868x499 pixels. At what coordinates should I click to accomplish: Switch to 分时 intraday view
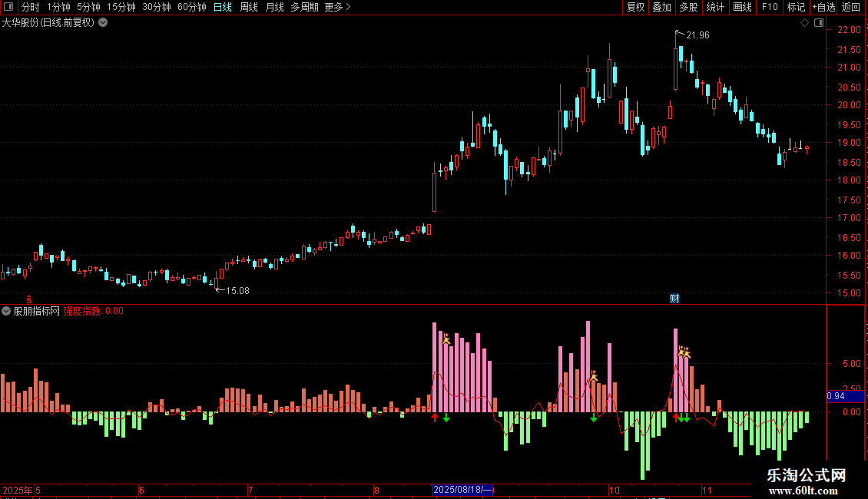pyautogui.click(x=31, y=7)
